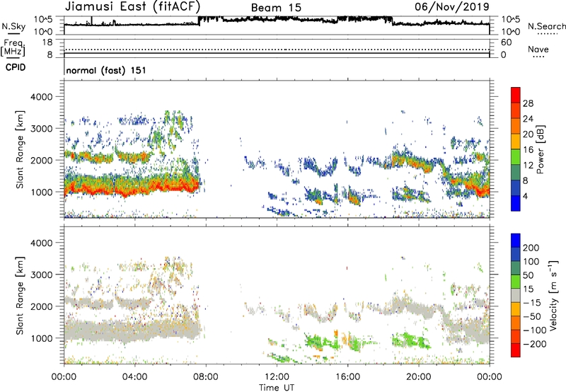Click the '4' tick on power colorbar
This screenshot has height=392, width=566.
pos(525,196)
